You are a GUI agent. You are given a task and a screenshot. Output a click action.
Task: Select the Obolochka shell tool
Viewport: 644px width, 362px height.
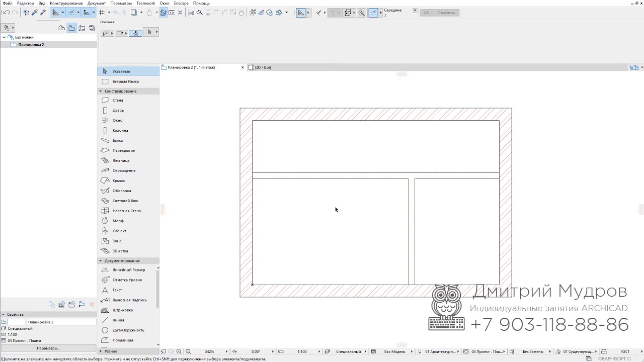128,191
